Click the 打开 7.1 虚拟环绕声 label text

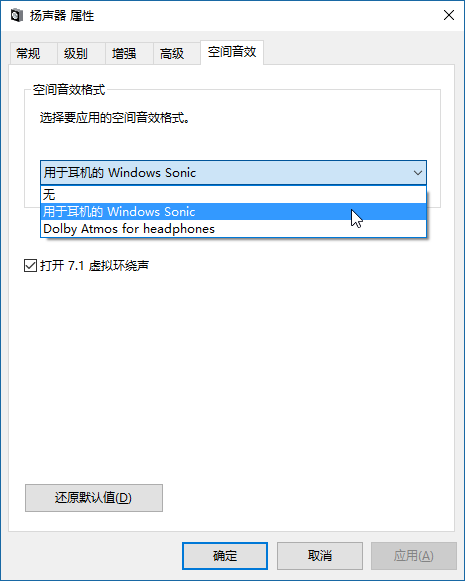pyautogui.click(x=94, y=266)
